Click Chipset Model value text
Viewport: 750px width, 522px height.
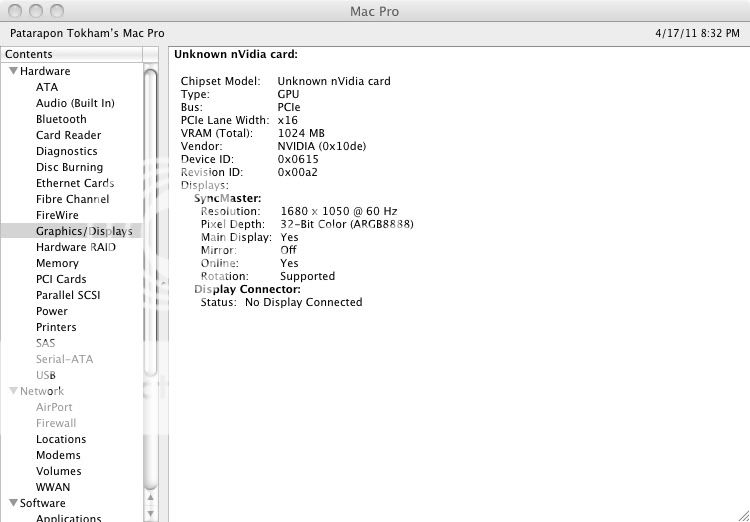click(x=334, y=81)
